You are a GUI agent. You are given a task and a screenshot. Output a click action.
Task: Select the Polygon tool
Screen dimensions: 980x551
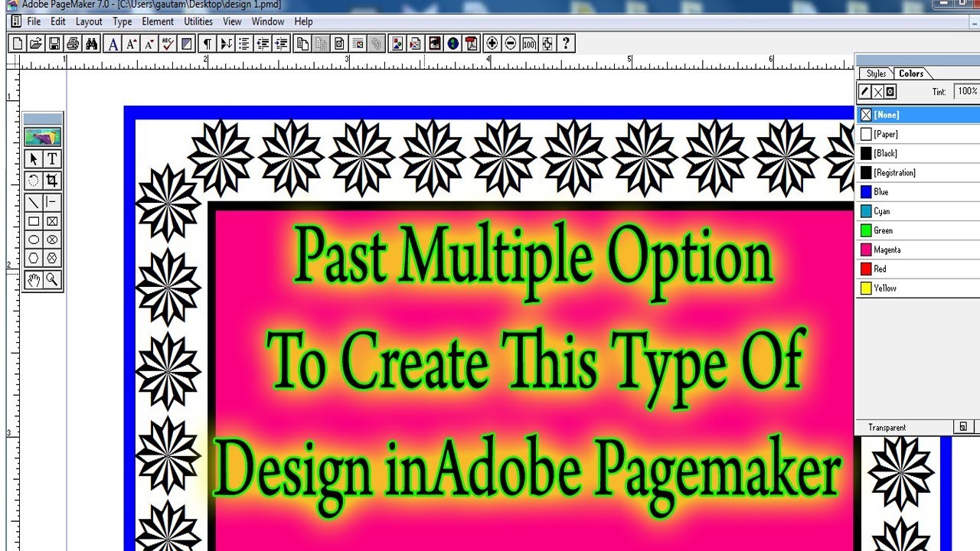[x=34, y=259]
